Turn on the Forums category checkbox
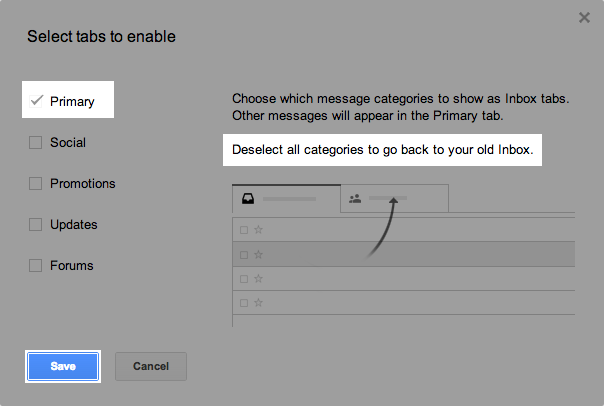Screen dimensions: 604x406 [36, 265]
